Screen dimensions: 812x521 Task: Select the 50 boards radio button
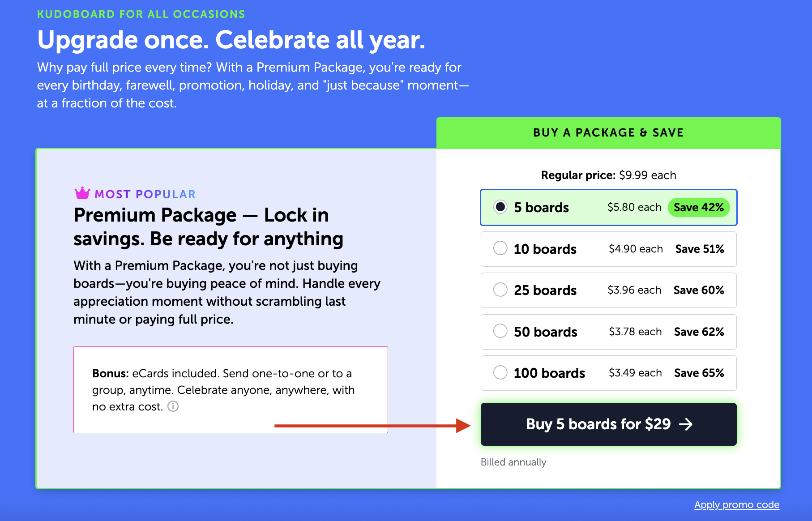pos(500,331)
